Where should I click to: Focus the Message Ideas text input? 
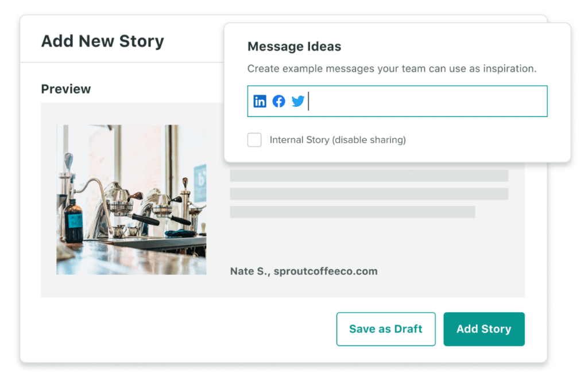[397, 101]
